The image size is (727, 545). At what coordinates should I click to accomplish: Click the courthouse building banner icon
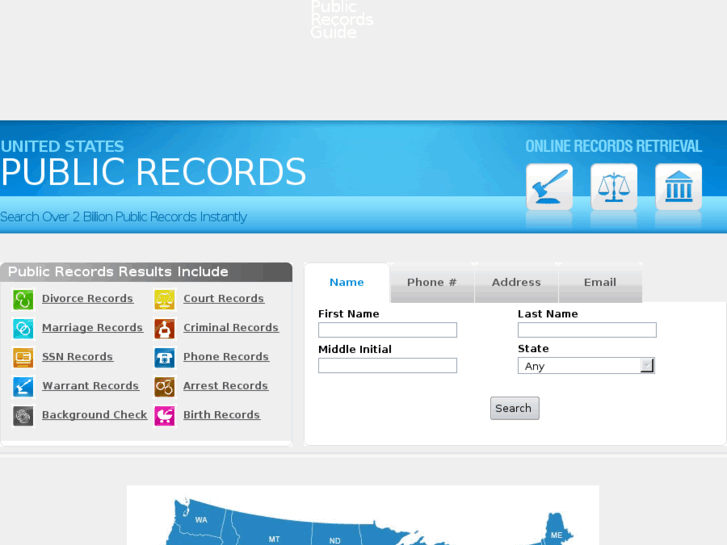[x=679, y=187]
